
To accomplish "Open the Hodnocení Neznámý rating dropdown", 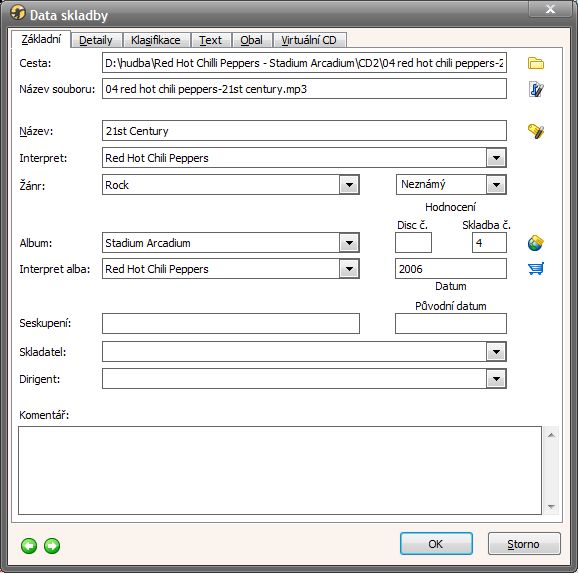I will [496, 185].
